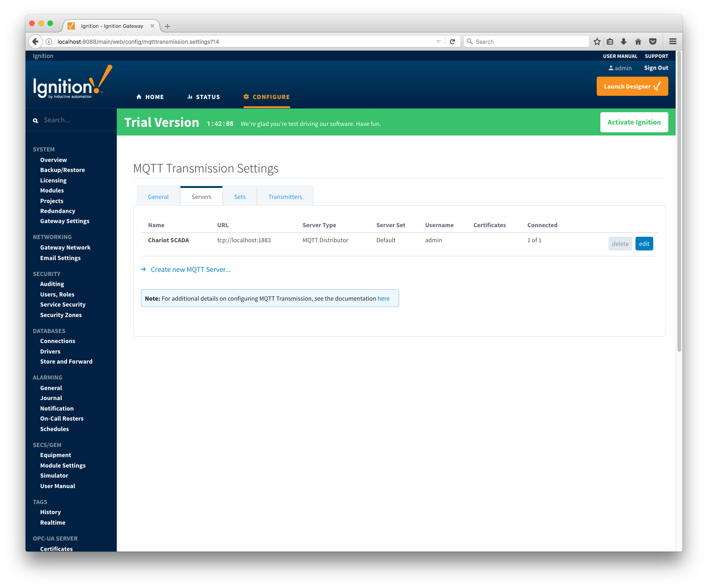The width and height of the screenshot is (708, 588).
Task: Click the browser back arrow button
Action: pyautogui.click(x=35, y=42)
